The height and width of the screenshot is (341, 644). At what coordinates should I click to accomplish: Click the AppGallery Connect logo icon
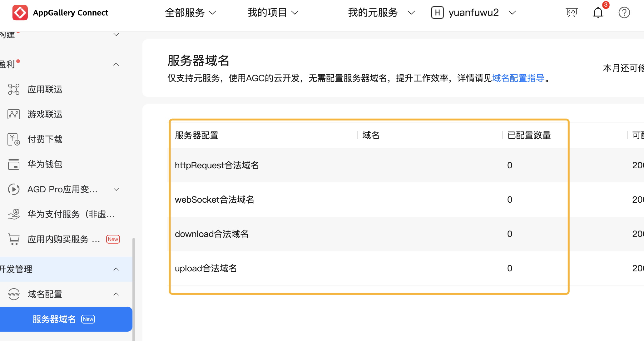(x=20, y=13)
